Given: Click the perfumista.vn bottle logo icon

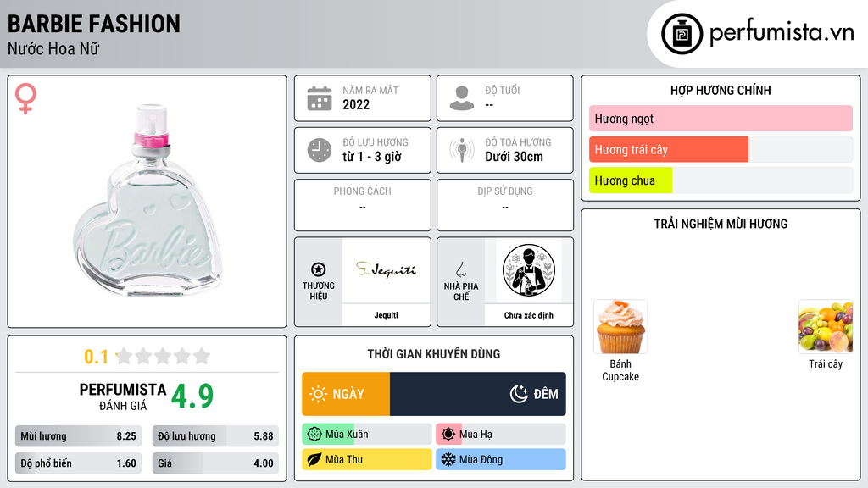Looking at the screenshot, I should click(x=682, y=34).
